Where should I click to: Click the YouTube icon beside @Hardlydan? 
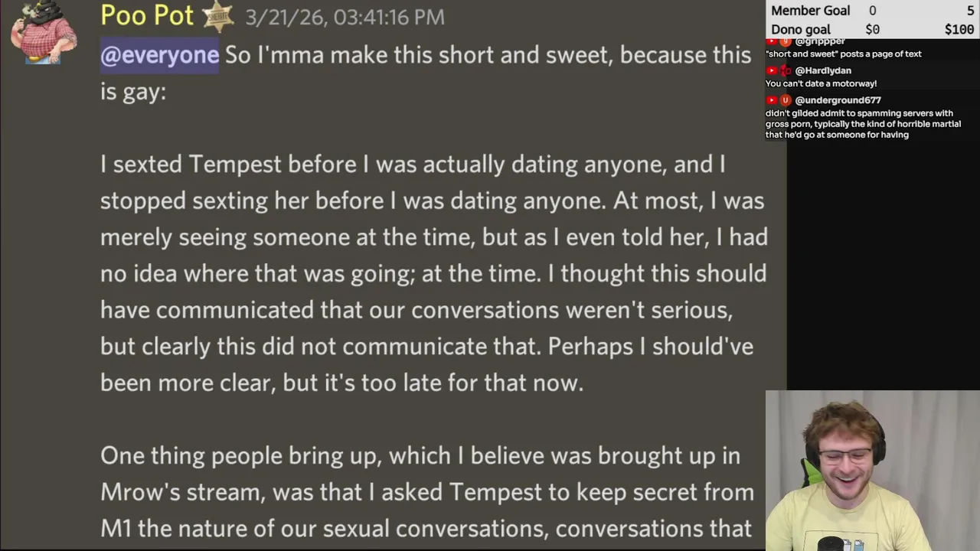point(772,70)
